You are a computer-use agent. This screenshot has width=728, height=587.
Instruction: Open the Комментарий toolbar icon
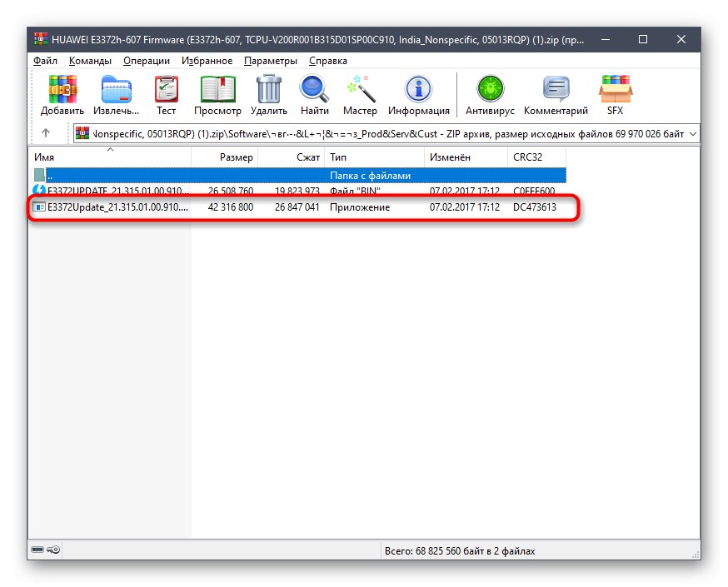tap(556, 88)
